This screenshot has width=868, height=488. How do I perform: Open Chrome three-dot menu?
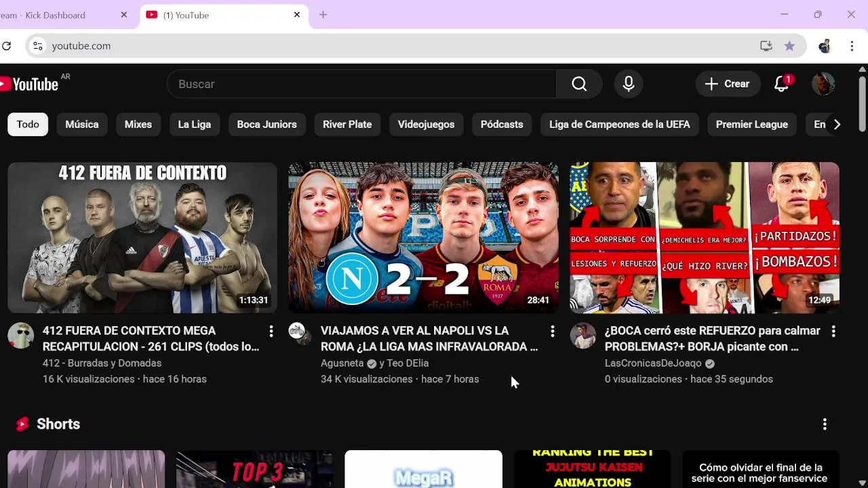pos(852,46)
